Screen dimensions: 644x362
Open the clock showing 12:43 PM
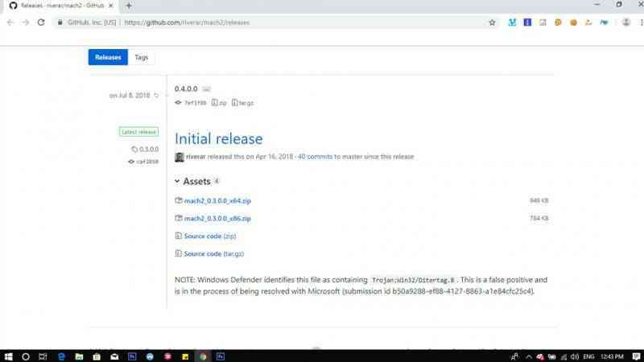(612, 356)
